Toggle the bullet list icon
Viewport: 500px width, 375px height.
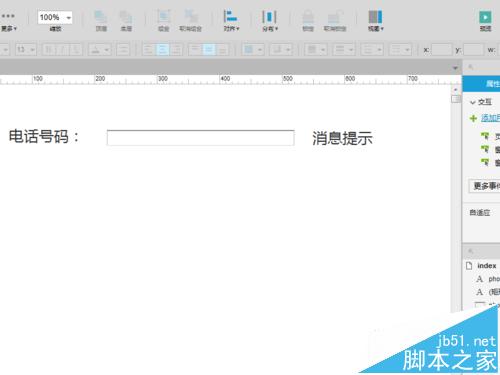click(123, 50)
